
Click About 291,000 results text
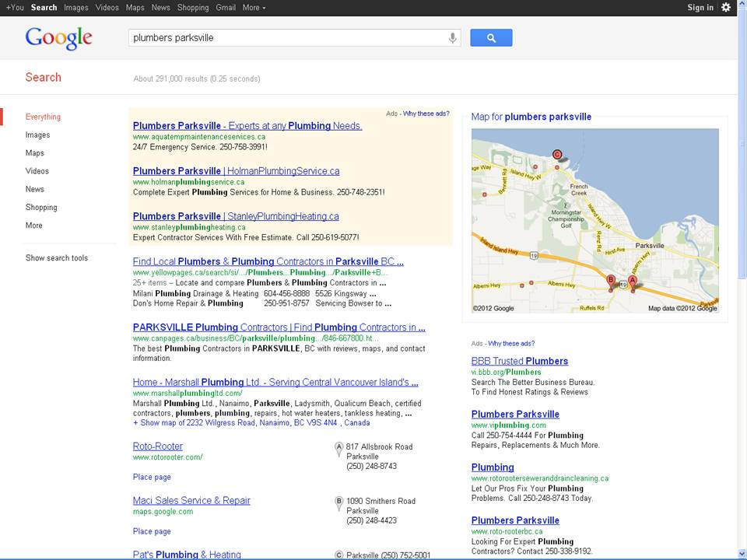pyautogui.click(x=197, y=79)
